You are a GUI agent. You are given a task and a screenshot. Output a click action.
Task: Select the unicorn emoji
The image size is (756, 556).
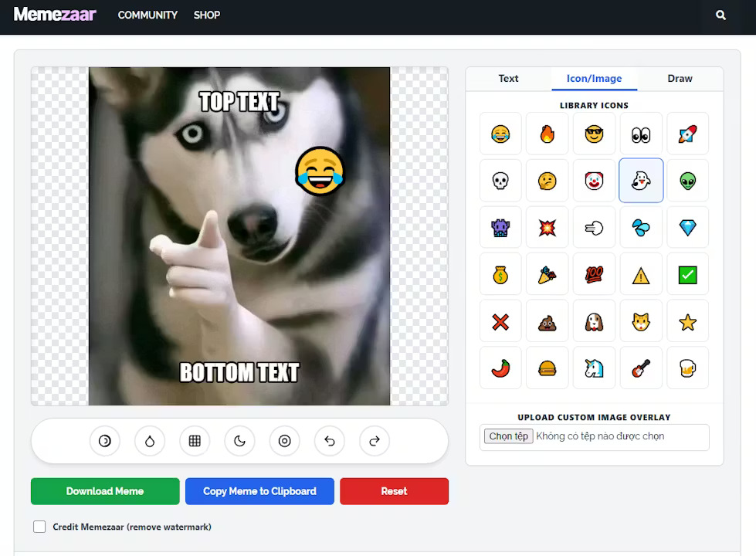click(x=594, y=368)
